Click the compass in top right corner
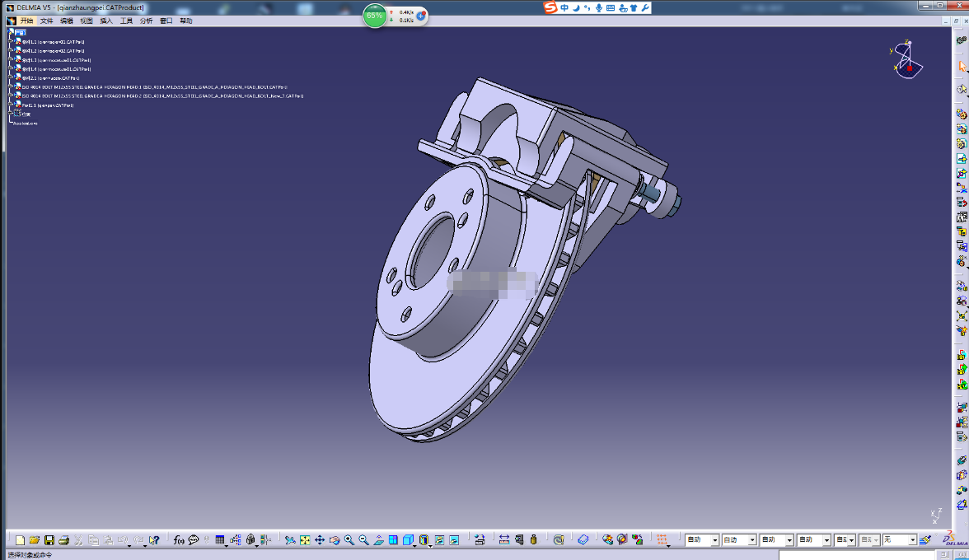 (906, 60)
